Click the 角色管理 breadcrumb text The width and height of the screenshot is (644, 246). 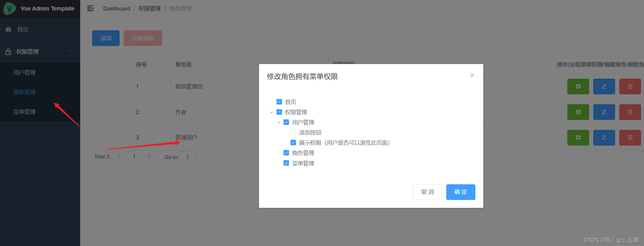pyautogui.click(x=181, y=9)
